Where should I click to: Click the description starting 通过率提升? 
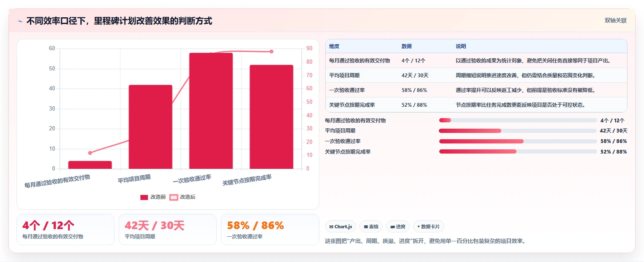click(525, 90)
